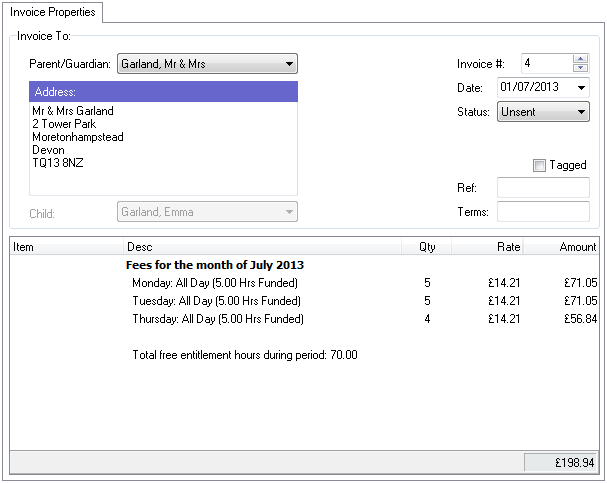This screenshot has height=483, width=607.
Task: Decrease invoice number with down arrow
Action: 580,68
